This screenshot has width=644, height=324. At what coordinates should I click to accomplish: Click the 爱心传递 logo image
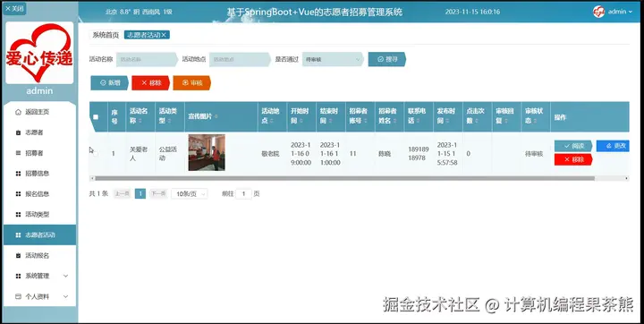tap(39, 53)
